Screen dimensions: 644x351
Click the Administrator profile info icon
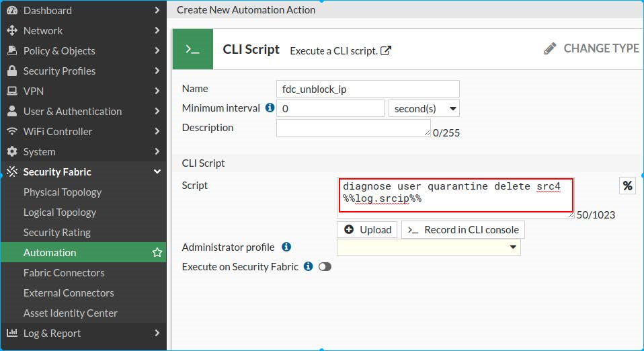click(x=286, y=247)
